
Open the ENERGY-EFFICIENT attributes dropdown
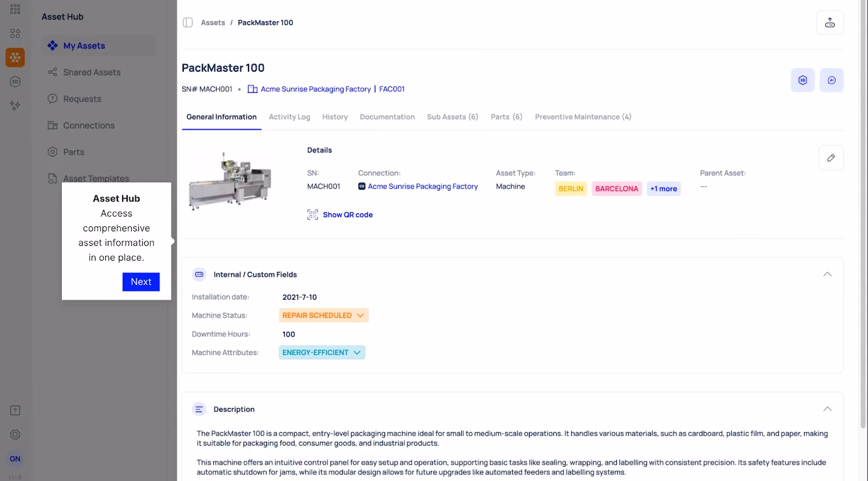[322, 353]
